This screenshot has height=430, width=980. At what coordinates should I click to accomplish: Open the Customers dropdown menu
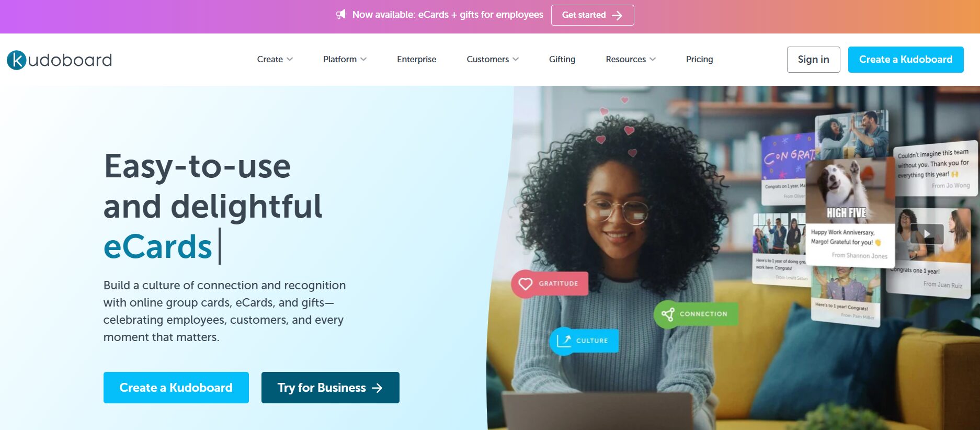(x=493, y=59)
